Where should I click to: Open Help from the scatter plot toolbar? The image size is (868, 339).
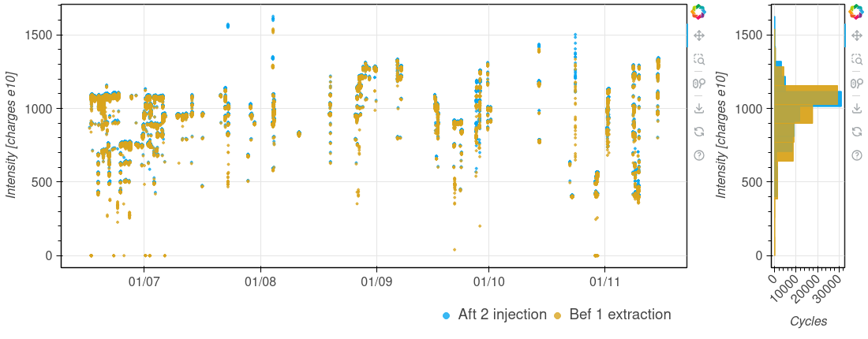(698, 155)
